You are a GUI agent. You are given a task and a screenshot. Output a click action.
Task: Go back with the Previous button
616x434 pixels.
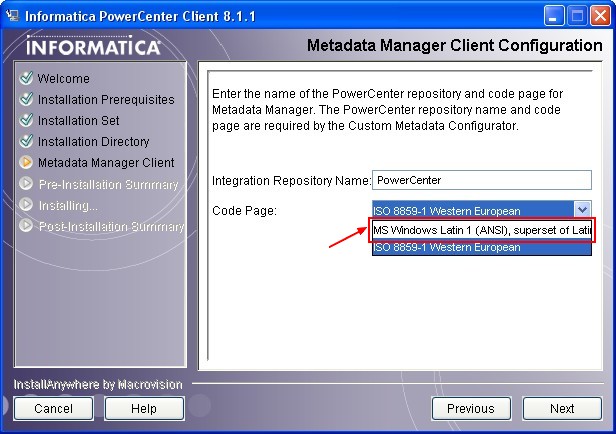[471, 408]
